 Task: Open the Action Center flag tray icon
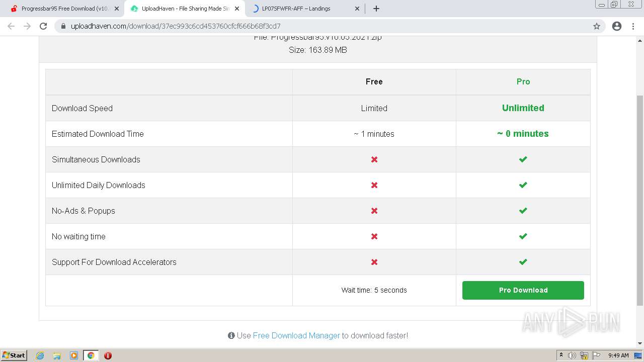coord(596,355)
